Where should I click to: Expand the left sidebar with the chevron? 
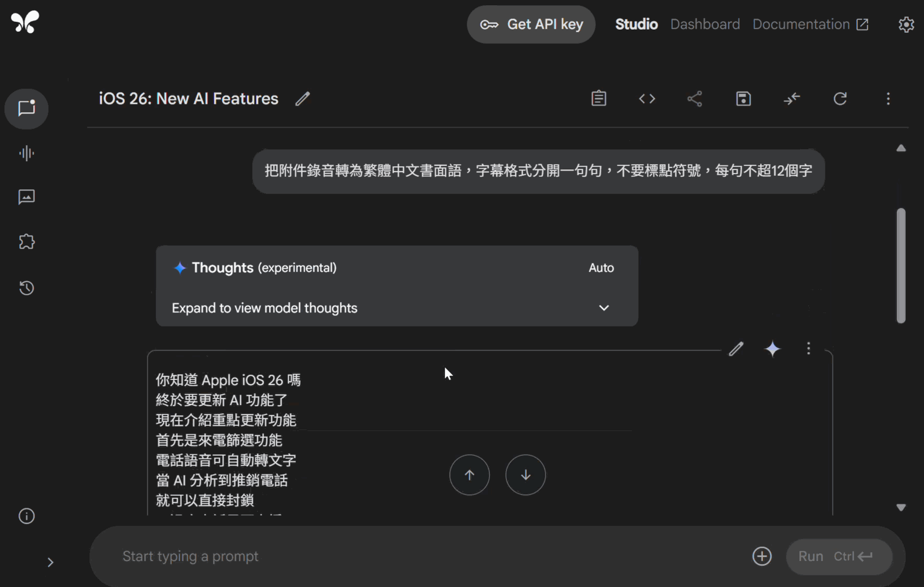point(51,562)
